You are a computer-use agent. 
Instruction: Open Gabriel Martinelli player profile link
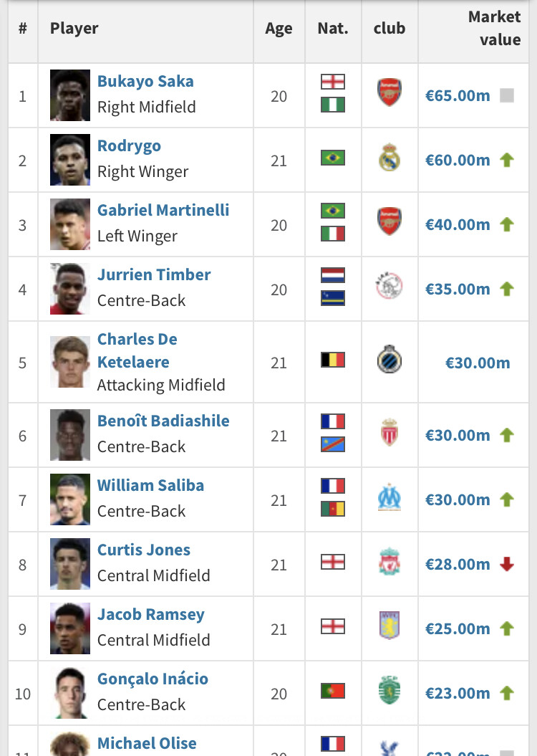tap(163, 210)
